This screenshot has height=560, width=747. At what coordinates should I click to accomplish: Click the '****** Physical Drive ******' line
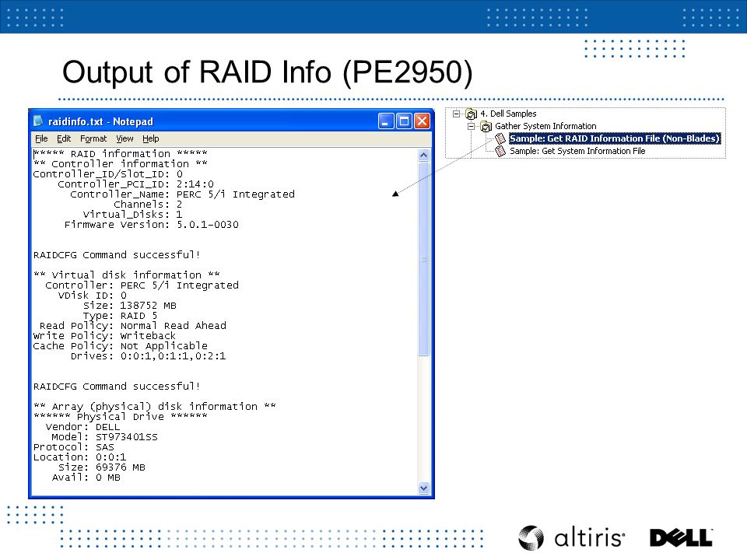[x=120, y=416]
